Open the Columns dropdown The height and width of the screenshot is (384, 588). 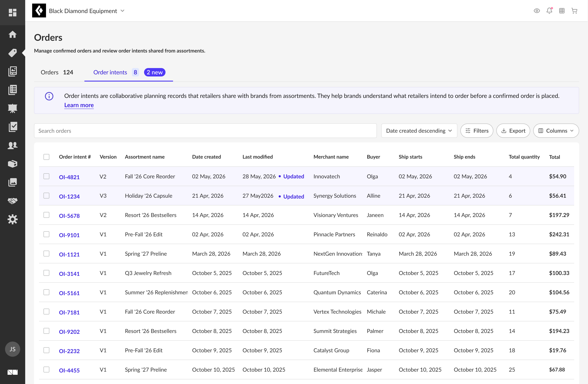point(556,131)
